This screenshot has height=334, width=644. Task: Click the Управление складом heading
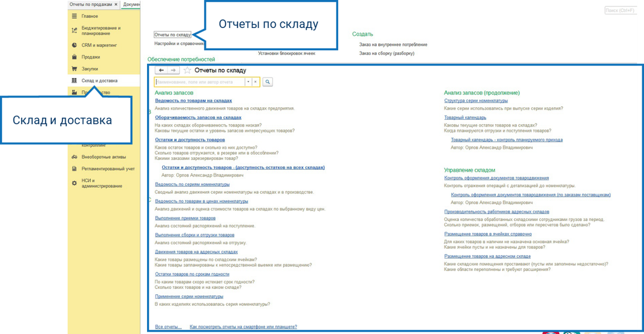470,170
